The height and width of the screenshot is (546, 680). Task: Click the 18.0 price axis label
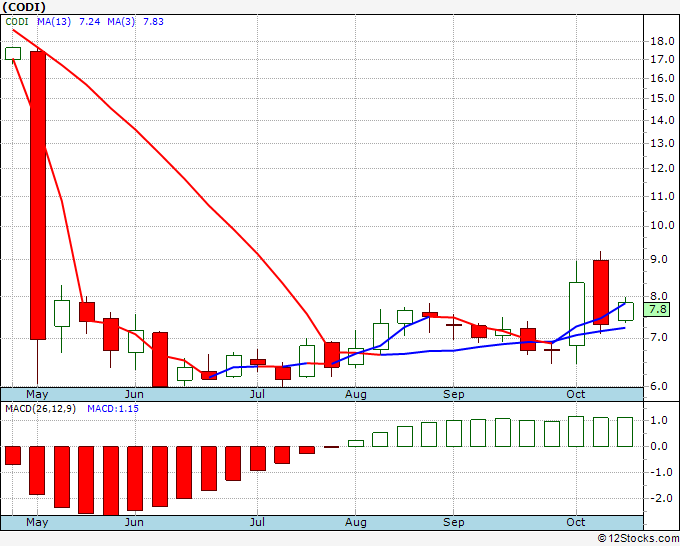(x=662, y=42)
